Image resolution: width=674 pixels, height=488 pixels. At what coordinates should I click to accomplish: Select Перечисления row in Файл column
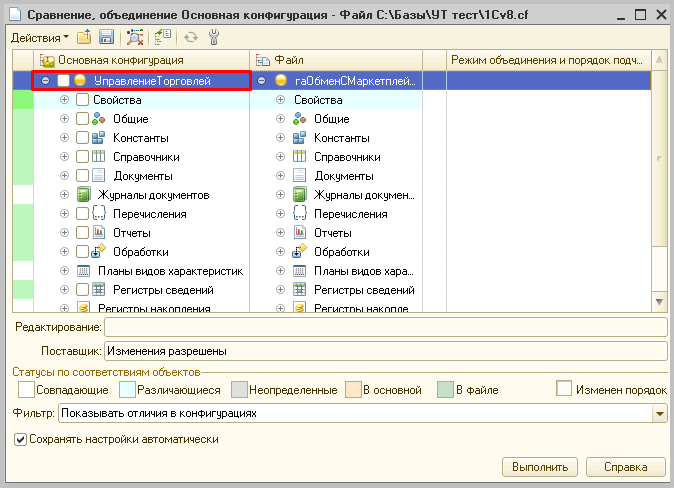point(336,214)
